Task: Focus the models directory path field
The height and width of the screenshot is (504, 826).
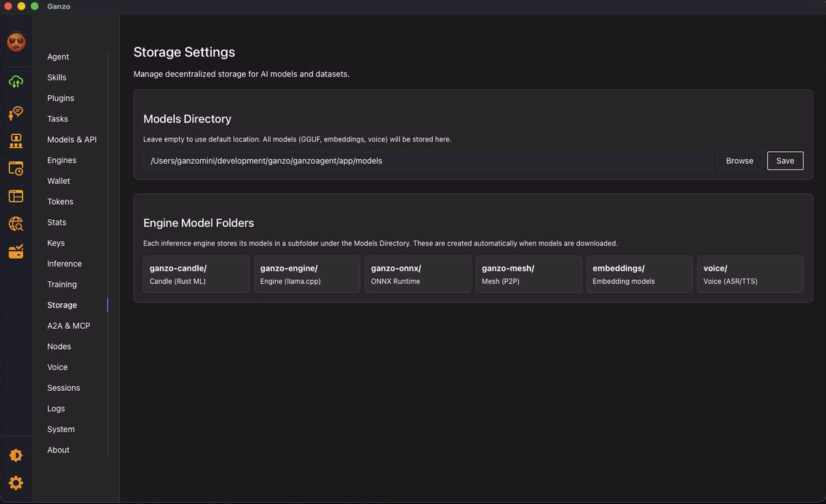Action: point(428,161)
